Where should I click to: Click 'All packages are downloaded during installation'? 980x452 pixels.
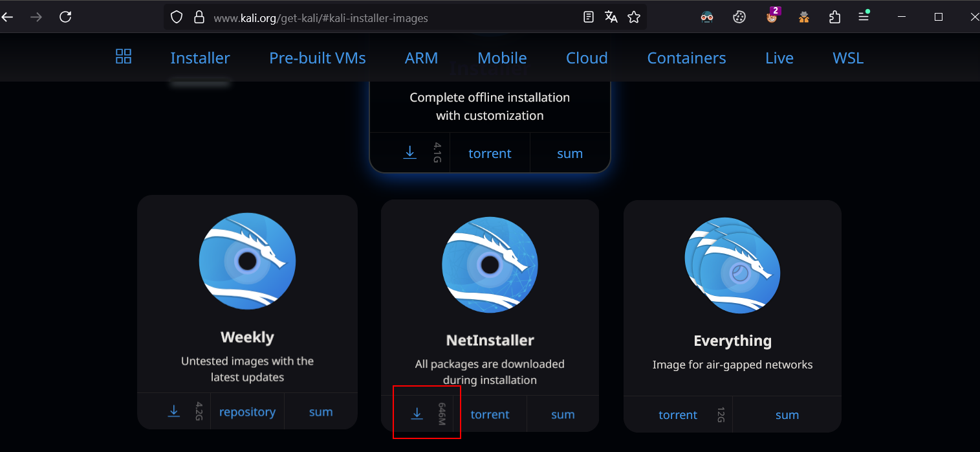coord(490,372)
